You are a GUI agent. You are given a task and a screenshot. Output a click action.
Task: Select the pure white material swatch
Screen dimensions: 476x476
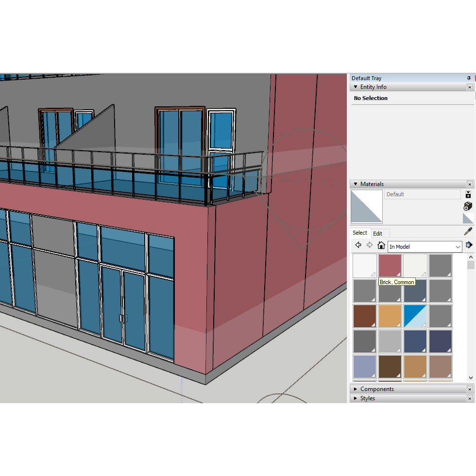[x=365, y=266]
